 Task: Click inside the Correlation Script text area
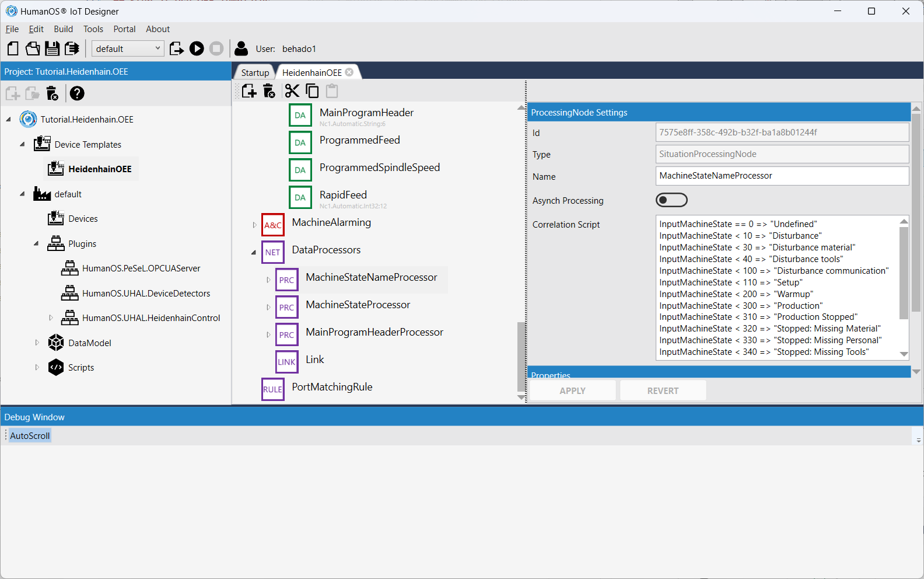point(777,288)
